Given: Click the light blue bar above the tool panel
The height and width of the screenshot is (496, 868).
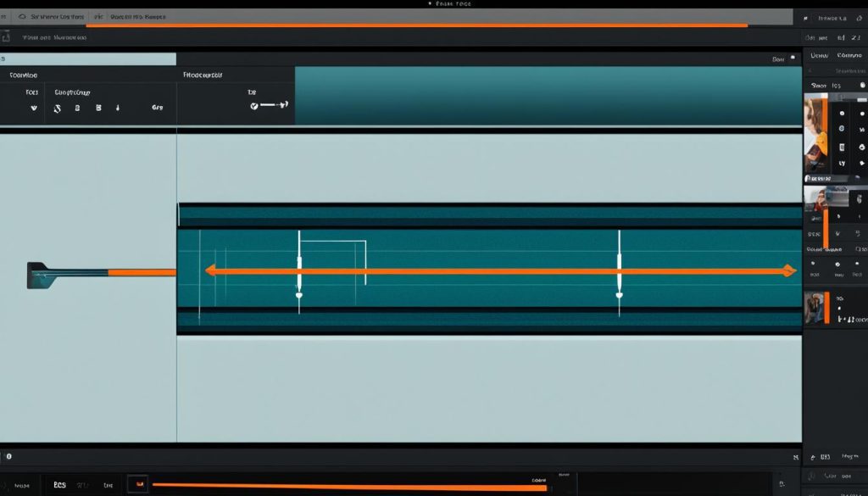Looking at the screenshot, I should click(x=88, y=59).
